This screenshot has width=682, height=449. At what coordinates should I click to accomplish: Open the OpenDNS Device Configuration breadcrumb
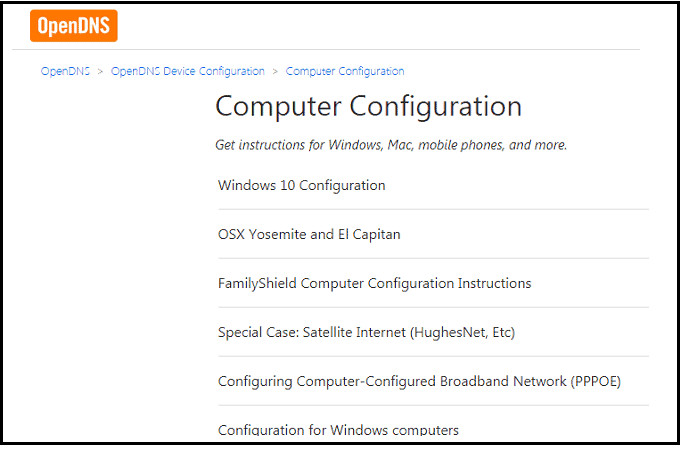pyautogui.click(x=188, y=72)
